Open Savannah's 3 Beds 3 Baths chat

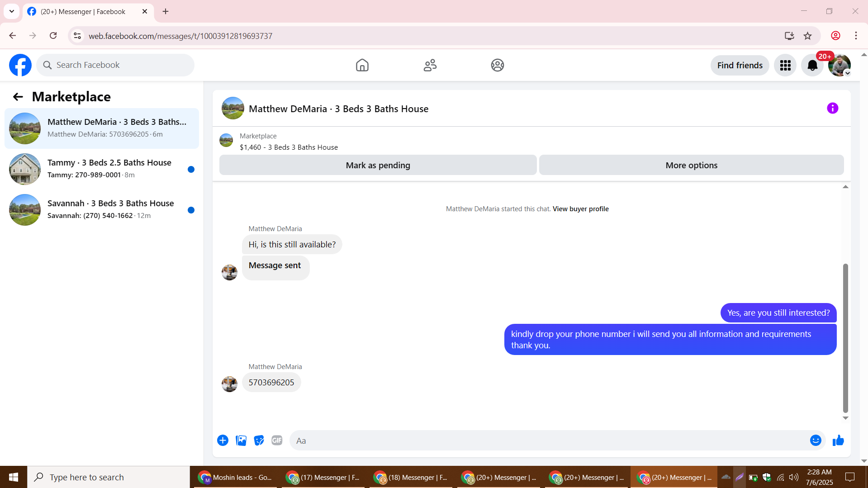102,210
